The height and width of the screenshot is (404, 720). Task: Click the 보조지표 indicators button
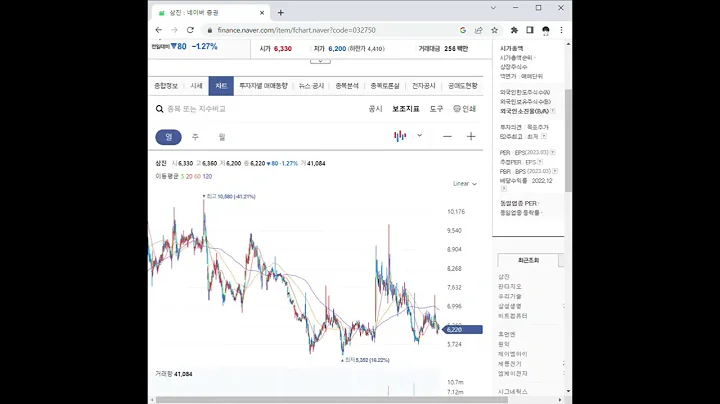406,109
